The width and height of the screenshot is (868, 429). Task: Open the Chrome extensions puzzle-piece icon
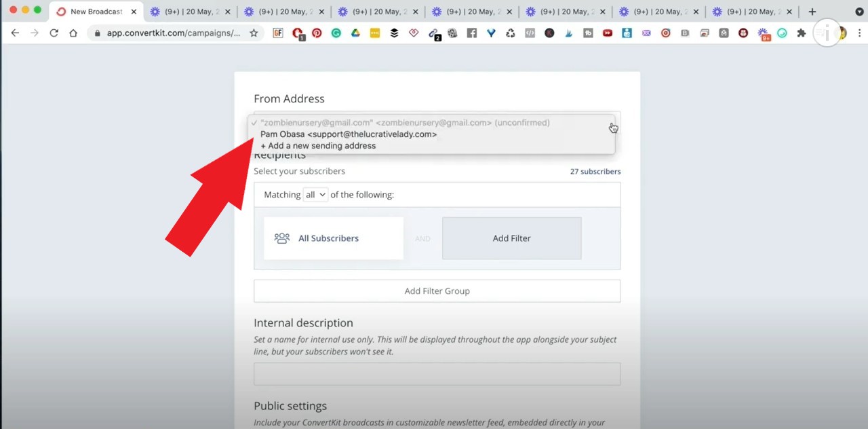pos(802,33)
